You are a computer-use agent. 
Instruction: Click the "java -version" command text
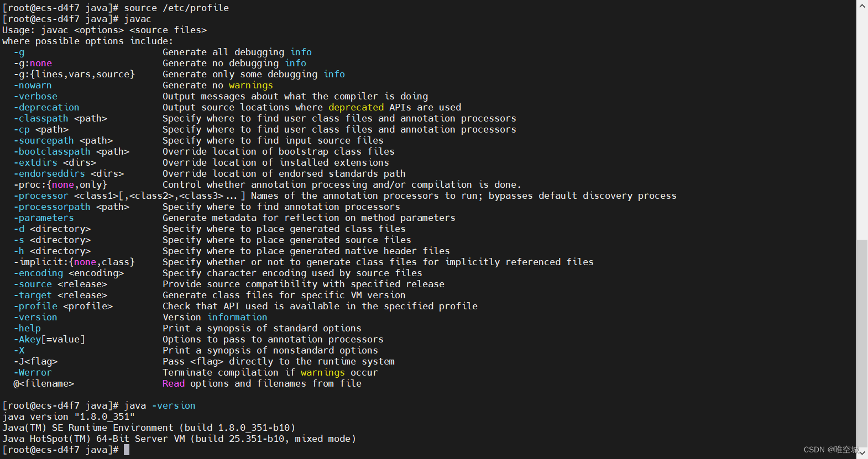tap(160, 405)
